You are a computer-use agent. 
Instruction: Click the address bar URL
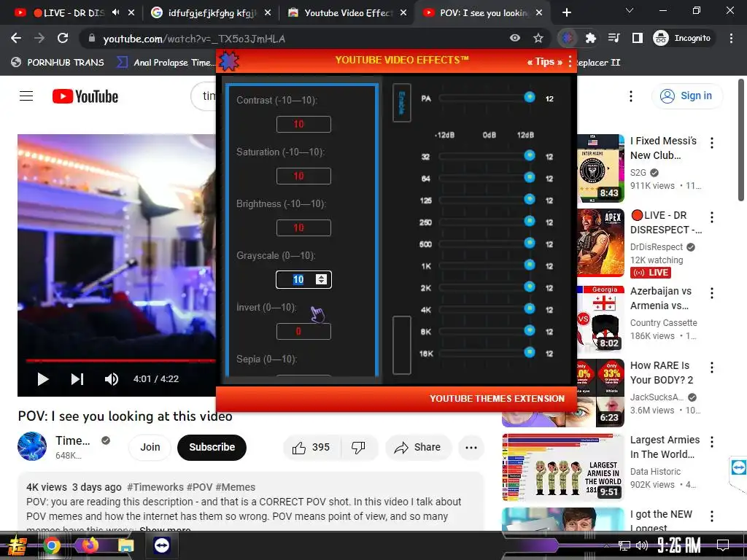pyautogui.click(x=194, y=39)
